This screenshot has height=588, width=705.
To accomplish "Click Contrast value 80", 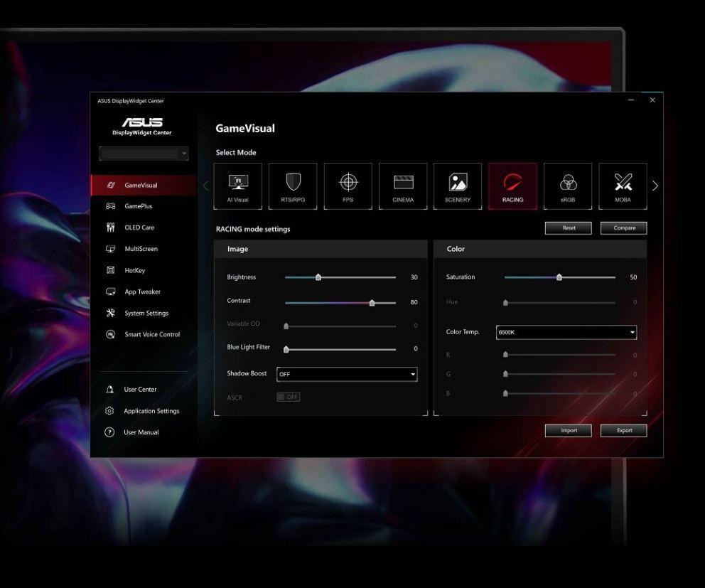I will 414,302.
